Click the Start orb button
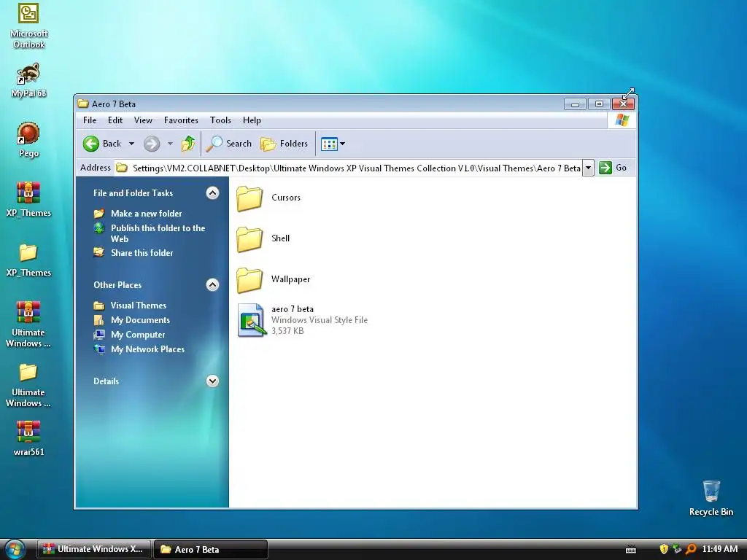The image size is (747, 560). click(x=15, y=550)
